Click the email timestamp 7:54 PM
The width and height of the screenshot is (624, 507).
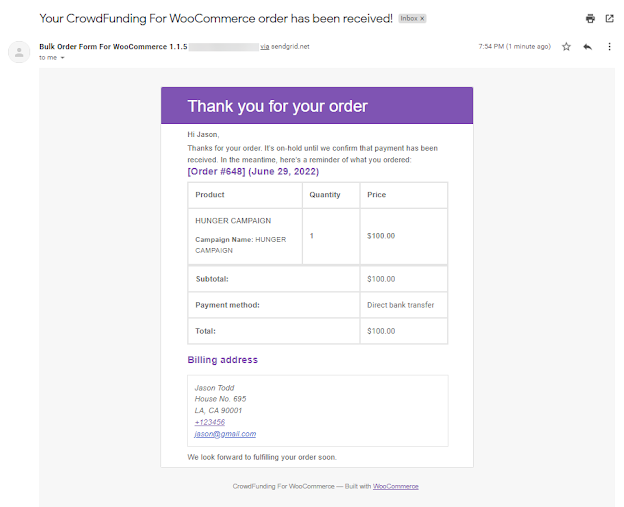[x=515, y=47]
